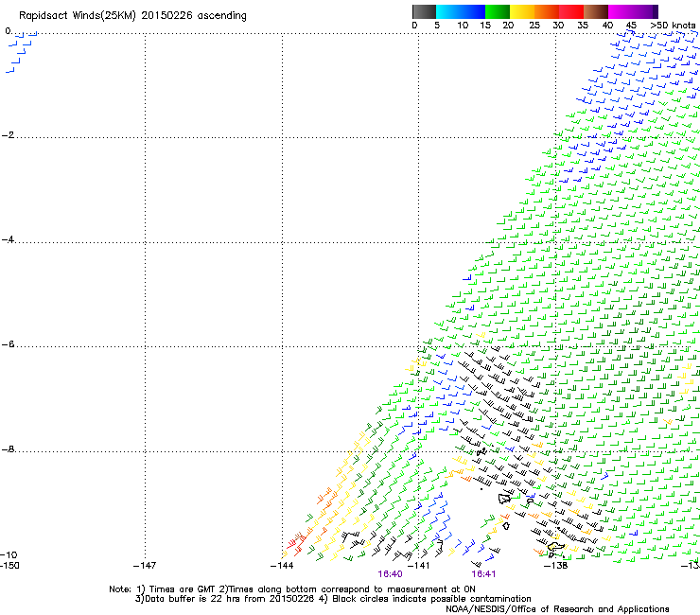Click the NOAA/NESDIS credit line
This screenshot has width=700, height=615.
[x=557, y=609]
